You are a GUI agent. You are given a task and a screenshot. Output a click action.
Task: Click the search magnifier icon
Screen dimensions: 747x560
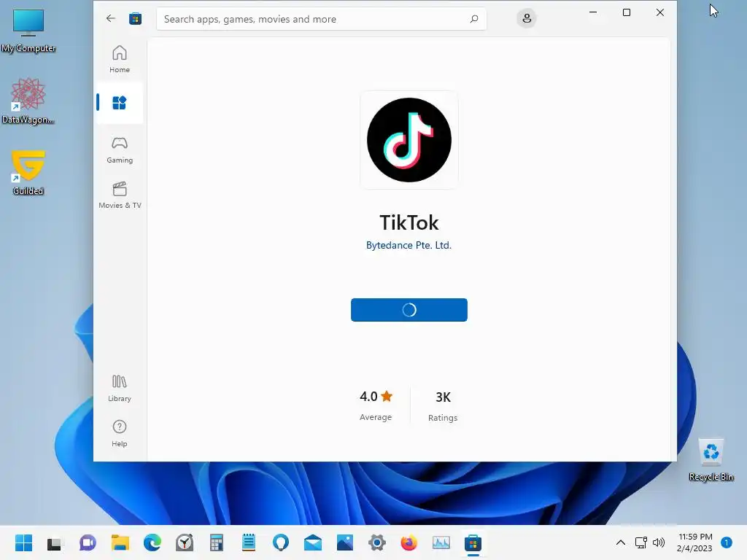point(474,19)
